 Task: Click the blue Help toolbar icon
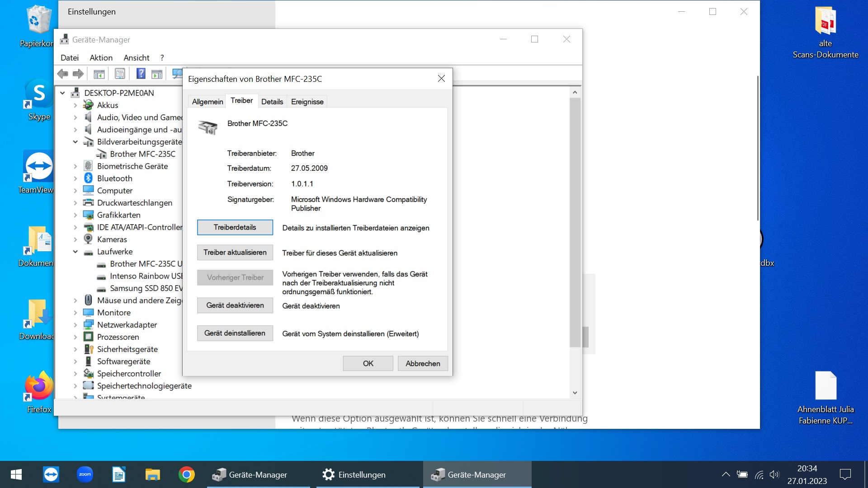tap(141, 74)
